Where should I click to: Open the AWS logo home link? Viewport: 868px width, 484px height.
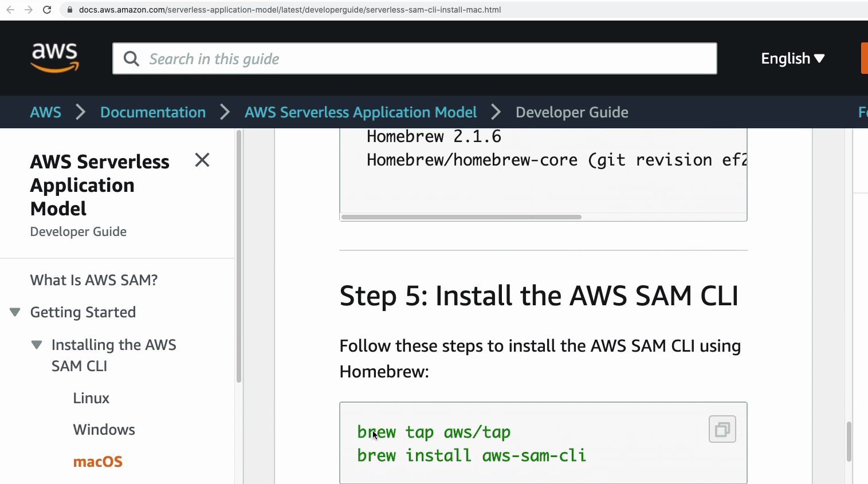55,58
